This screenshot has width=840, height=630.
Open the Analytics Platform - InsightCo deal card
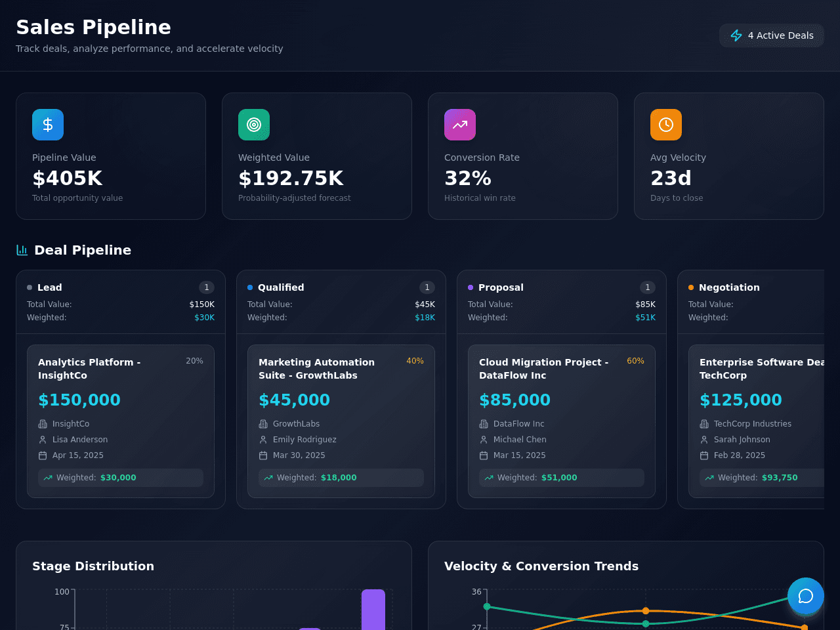tap(121, 421)
